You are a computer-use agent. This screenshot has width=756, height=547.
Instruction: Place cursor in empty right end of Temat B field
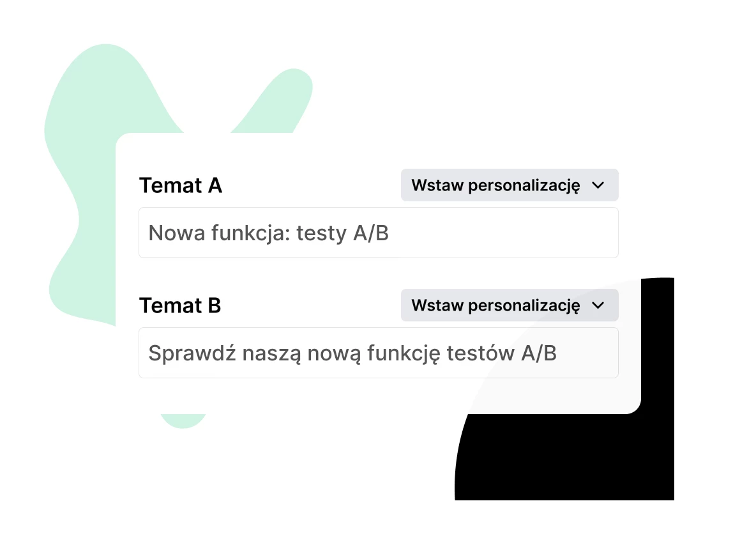click(x=591, y=353)
